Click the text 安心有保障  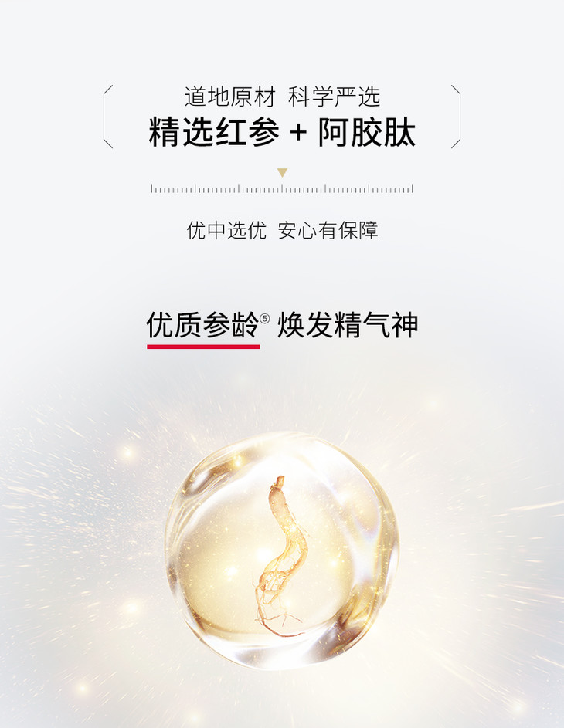pyautogui.click(x=328, y=230)
